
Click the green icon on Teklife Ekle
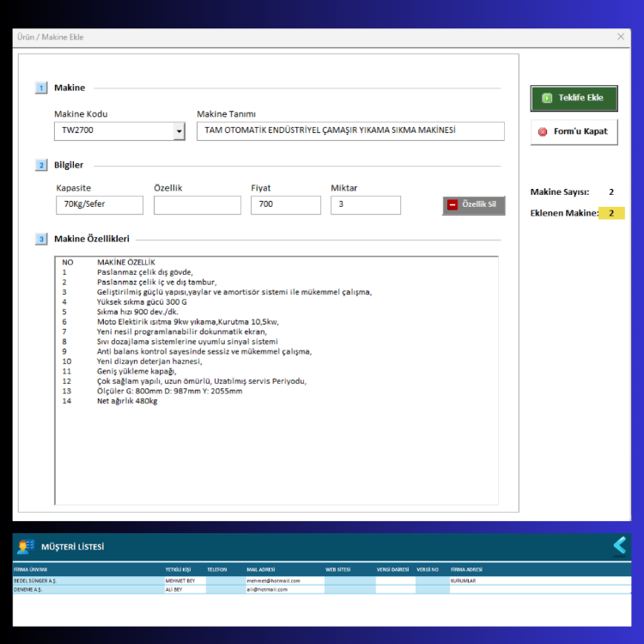[x=547, y=98]
